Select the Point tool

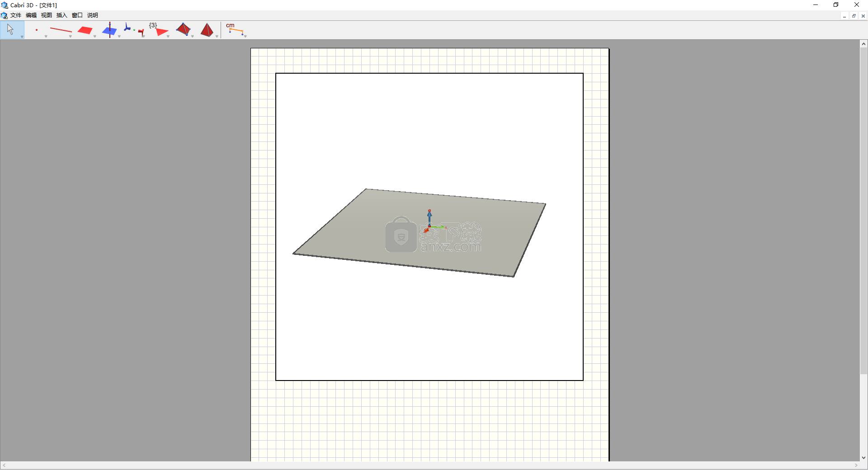click(x=36, y=30)
